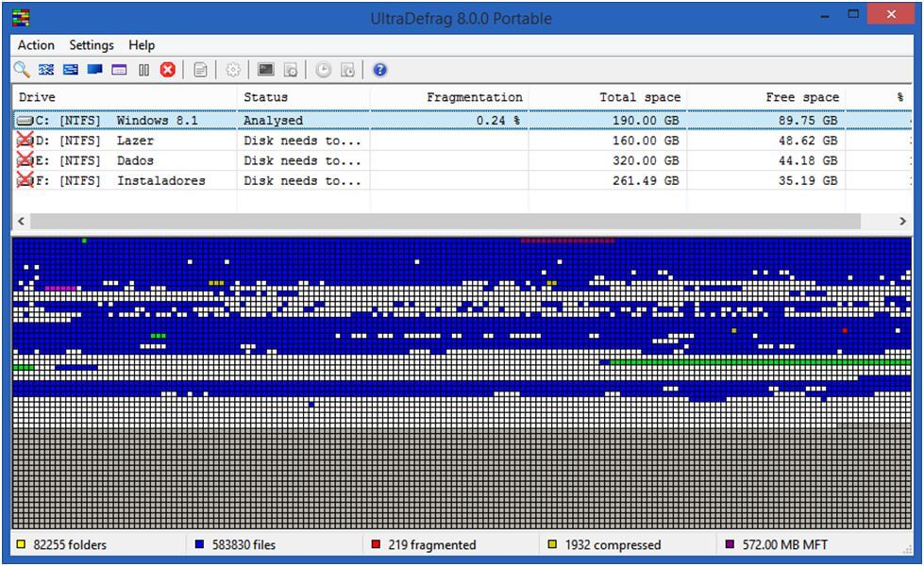
Task: Click the yellow swatch beside 1932 compressed
Action: (552, 545)
